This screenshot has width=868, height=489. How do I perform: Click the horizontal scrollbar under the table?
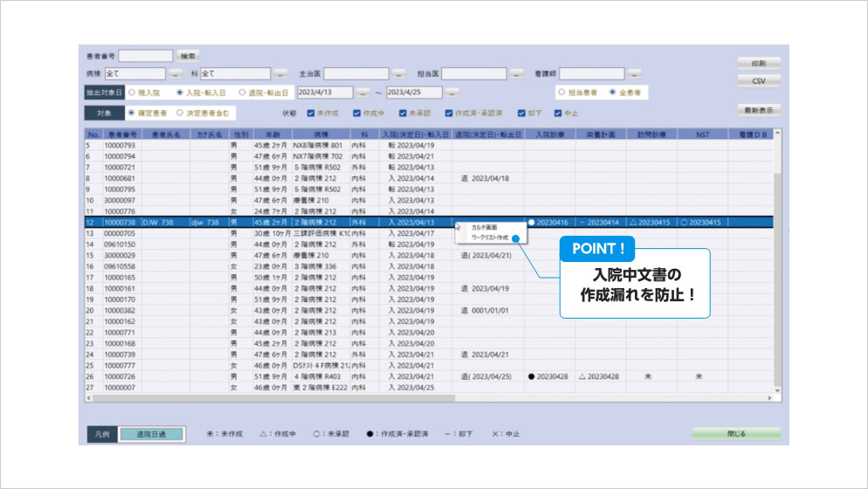349,398
